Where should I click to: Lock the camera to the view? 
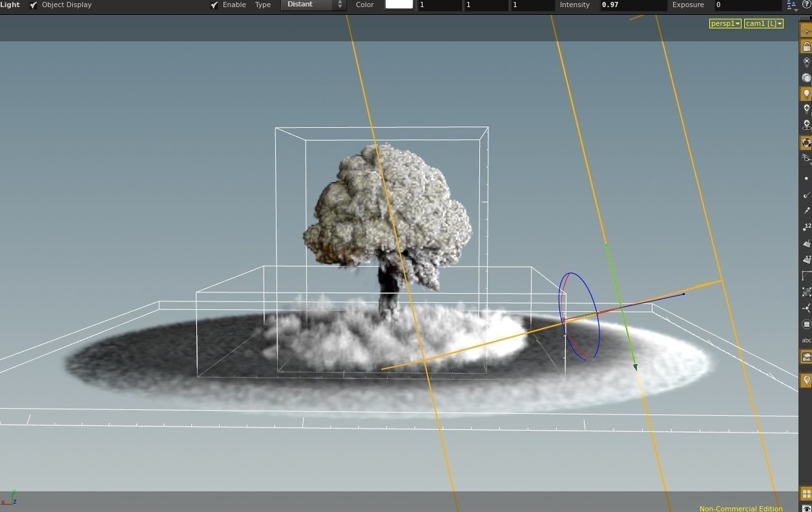pos(806,46)
